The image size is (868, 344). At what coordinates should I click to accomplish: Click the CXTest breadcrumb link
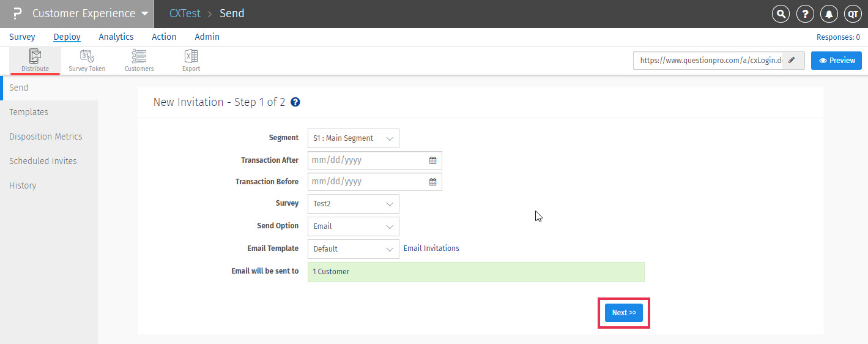185,13
